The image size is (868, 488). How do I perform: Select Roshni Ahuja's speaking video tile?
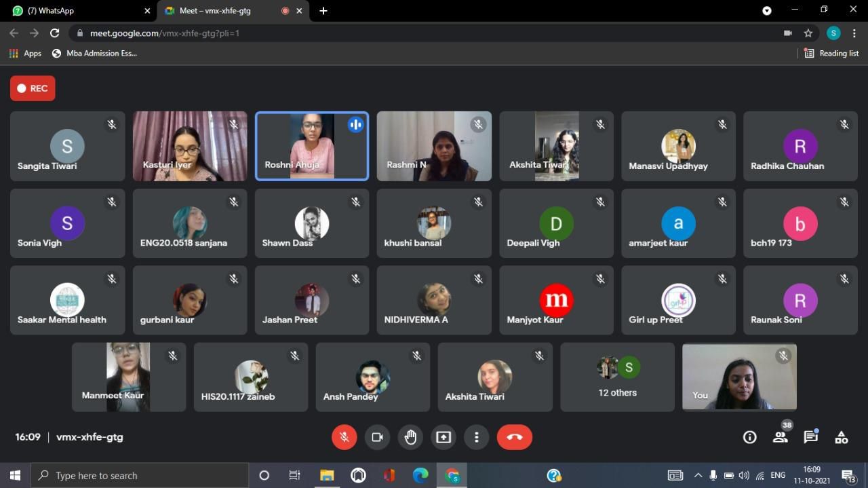[x=312, y=147]
